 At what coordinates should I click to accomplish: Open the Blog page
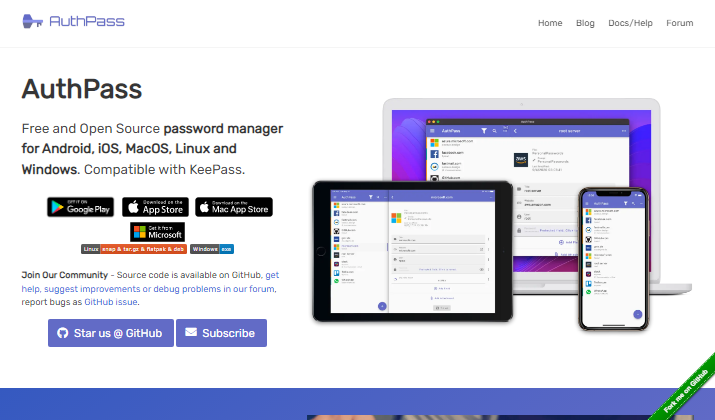[x=585, y=23]
